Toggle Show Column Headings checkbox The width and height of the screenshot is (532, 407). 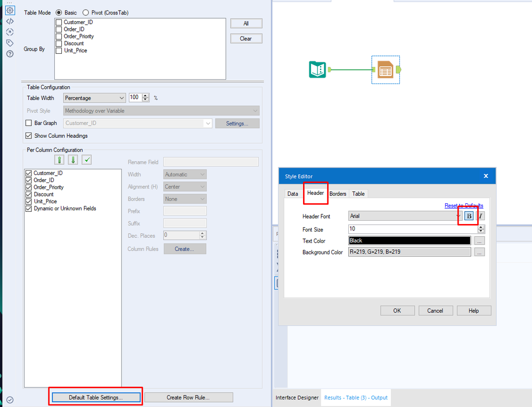click(x=29, y=136)
